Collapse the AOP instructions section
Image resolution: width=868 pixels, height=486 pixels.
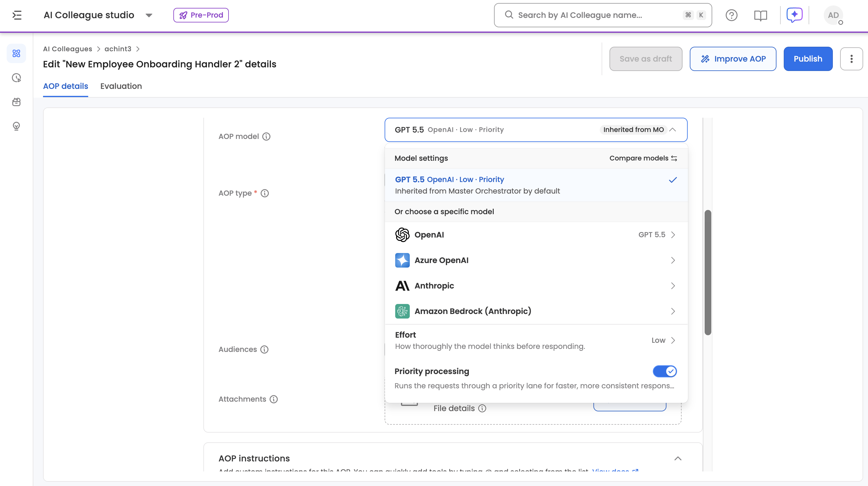(678, 458)
